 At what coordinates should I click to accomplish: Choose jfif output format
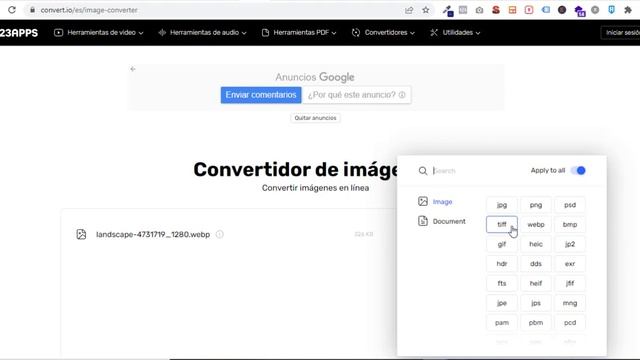point(570,283)
